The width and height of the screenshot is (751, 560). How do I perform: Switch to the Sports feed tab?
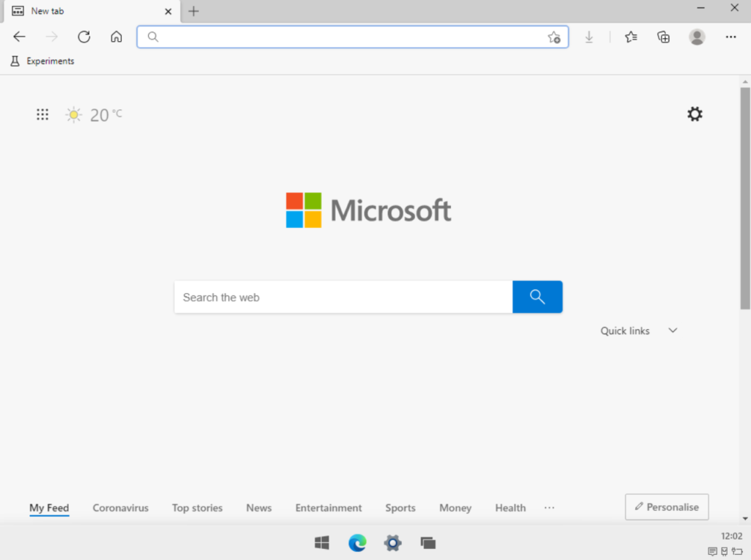click(x=400, y=507)
